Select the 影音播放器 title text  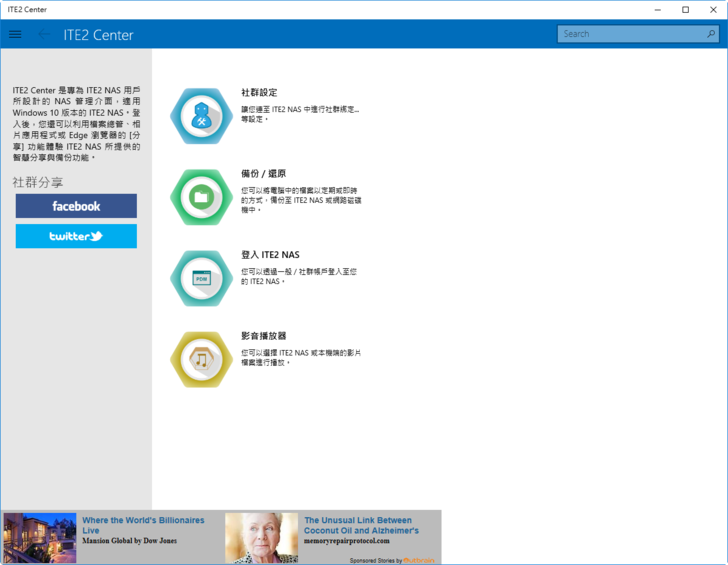click(264, 336)
